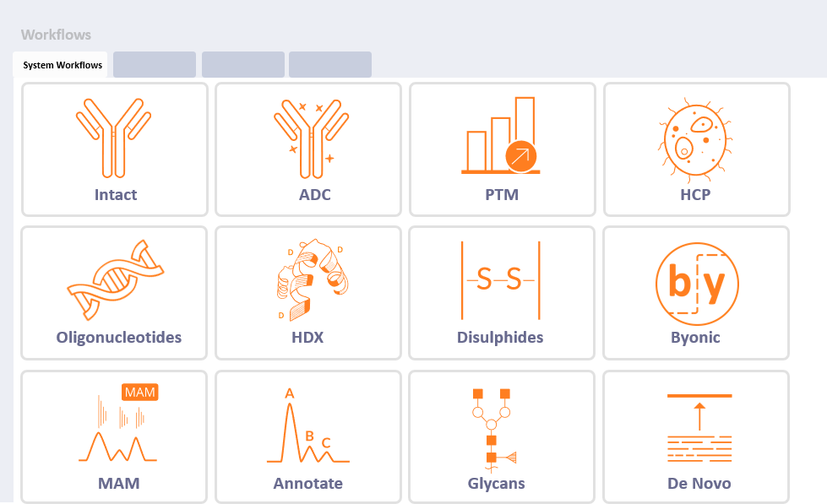Open the Oligonucleotides DNA helix icon
827x504 pixels.
click(x=114, y=279)
